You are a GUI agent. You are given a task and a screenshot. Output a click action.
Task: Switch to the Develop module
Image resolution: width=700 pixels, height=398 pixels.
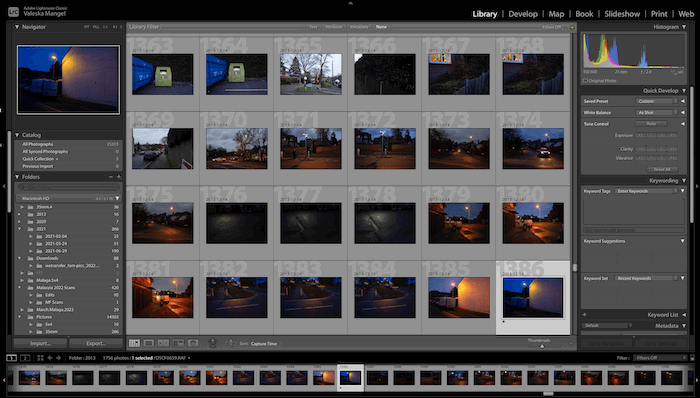pyautogui.click(x=523, y=14)
